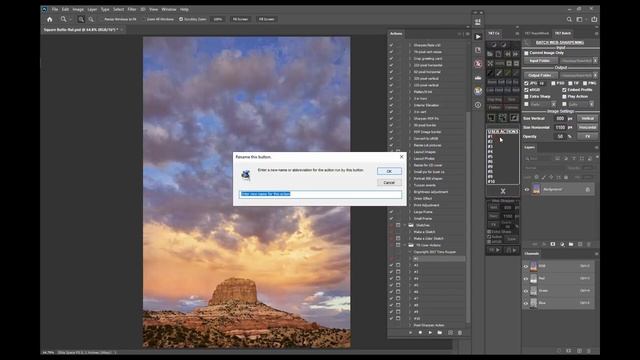Expand the Convert to sRGB action

(x=410, y=139)
